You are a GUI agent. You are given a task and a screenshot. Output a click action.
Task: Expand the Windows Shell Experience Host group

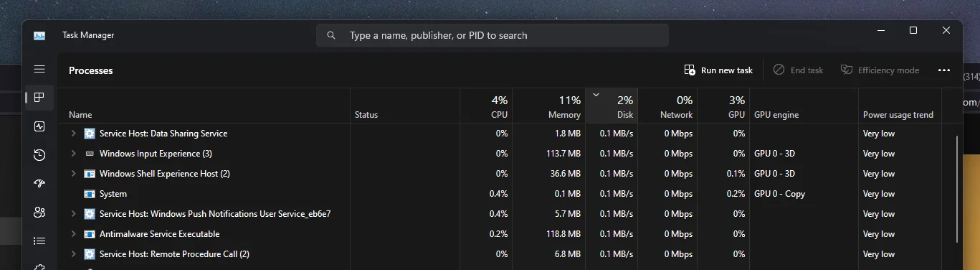72,174
